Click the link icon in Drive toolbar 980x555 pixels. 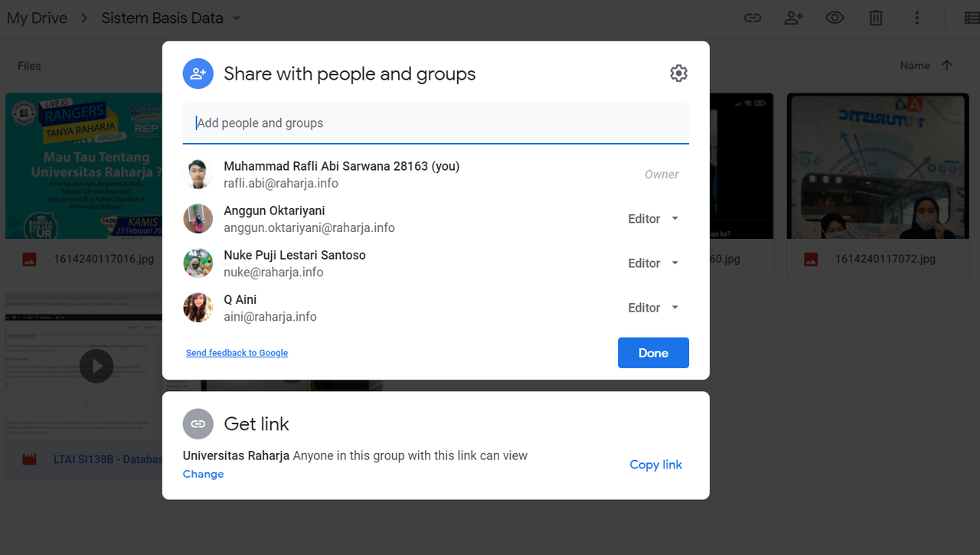753,18
